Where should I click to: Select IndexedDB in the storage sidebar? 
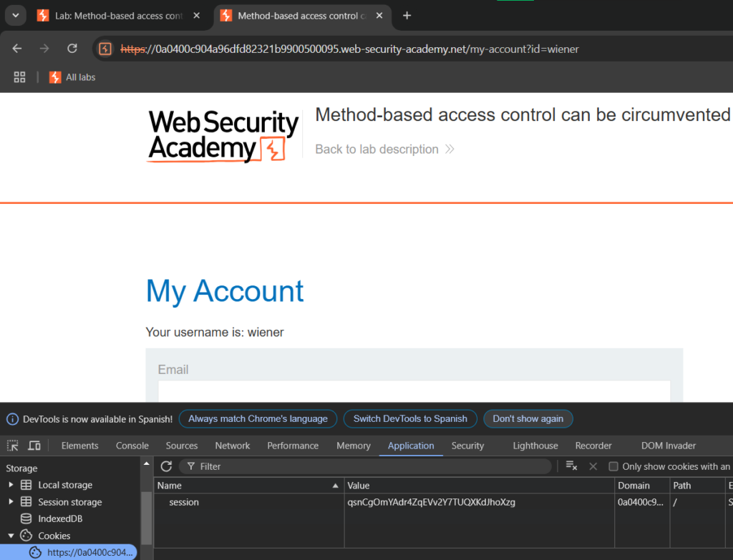coord(60,519)
